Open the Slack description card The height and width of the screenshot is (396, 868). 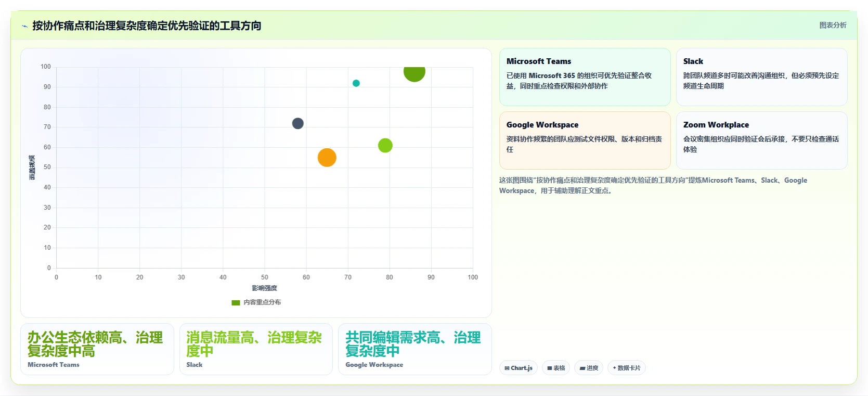click(x=761, y=77)
